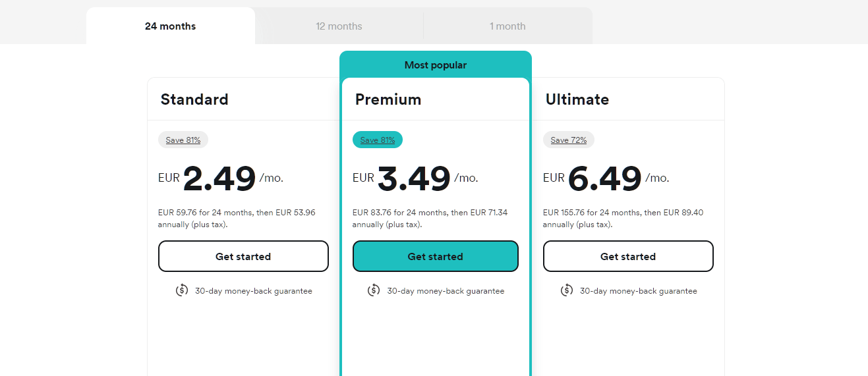Screen dimensions: 868x376
Task: Click the Most popular banner
Action: pos(436,65)
